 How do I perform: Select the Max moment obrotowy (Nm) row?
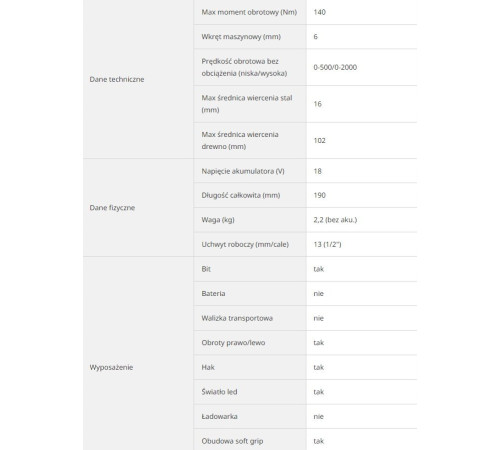(x=305, y=12)
